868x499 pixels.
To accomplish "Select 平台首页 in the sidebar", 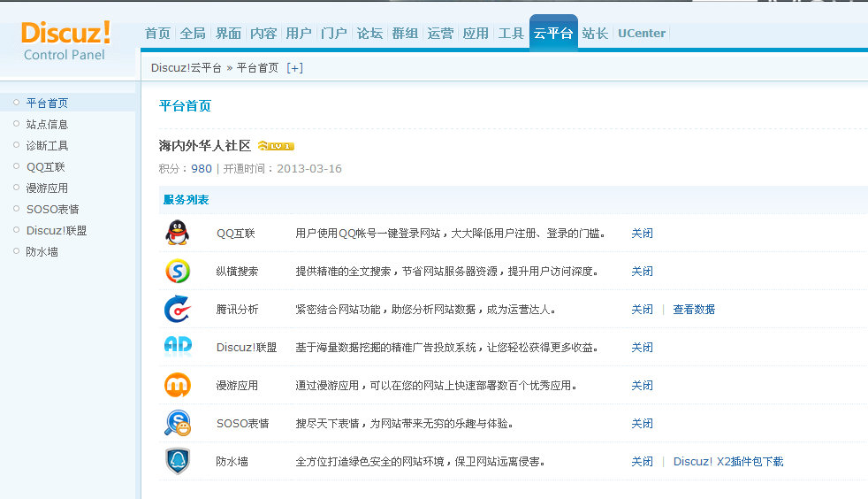I will [47, 103].
